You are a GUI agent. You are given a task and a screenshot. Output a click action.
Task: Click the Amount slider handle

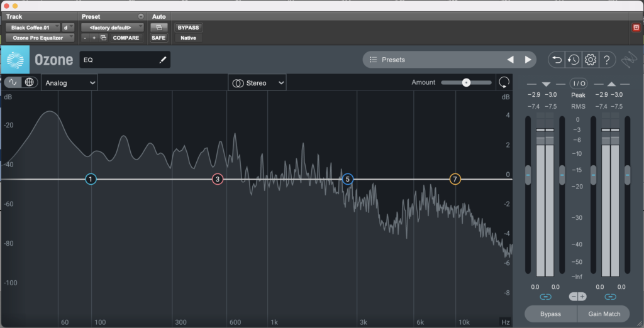[x=466, y=82]
